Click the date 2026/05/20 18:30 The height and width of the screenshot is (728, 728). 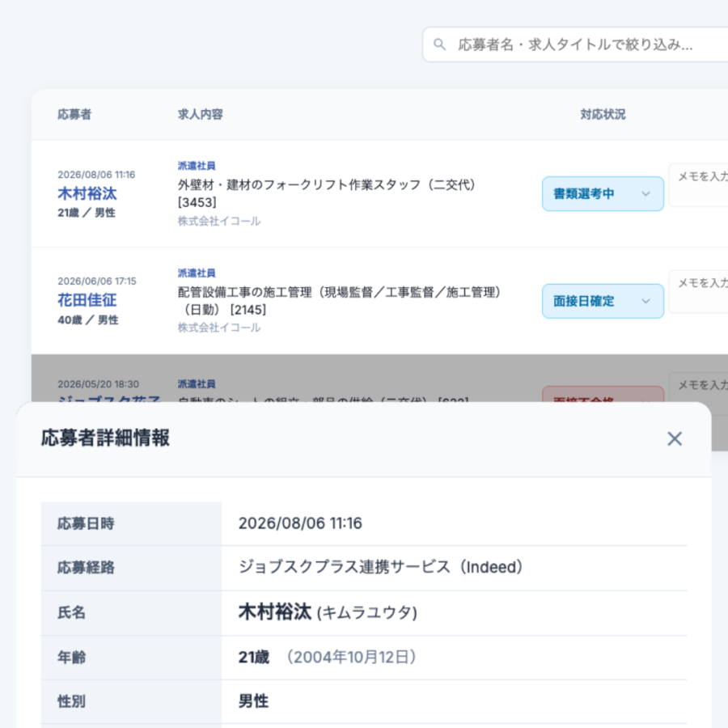pyautogui.click(x=98, y=384)
